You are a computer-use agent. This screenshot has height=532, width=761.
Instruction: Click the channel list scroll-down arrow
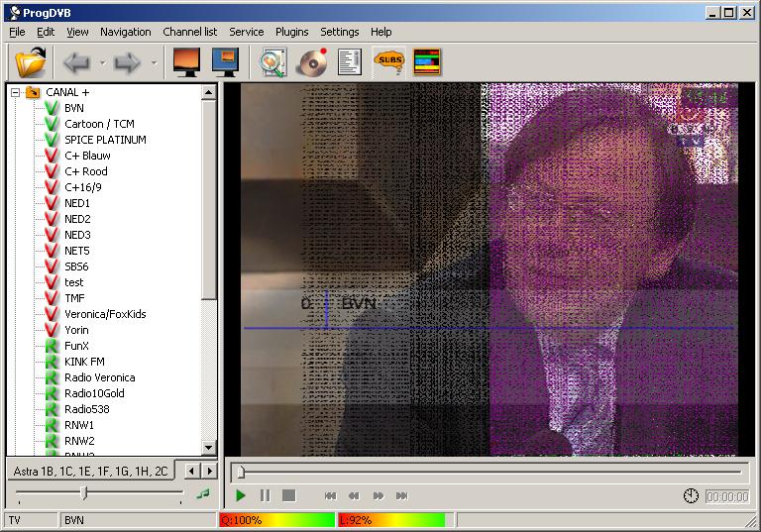(209, 448)
